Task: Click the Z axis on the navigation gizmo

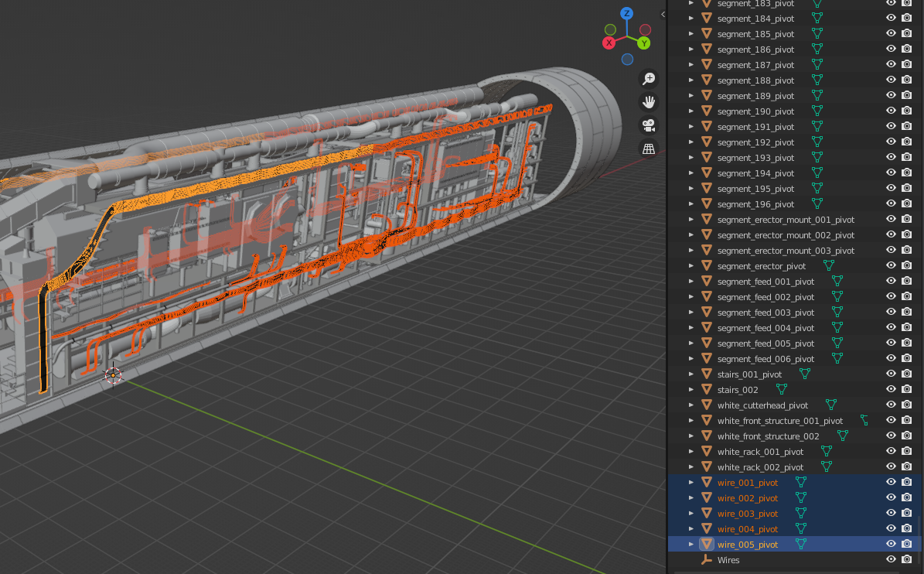Action: click(626, 13)
